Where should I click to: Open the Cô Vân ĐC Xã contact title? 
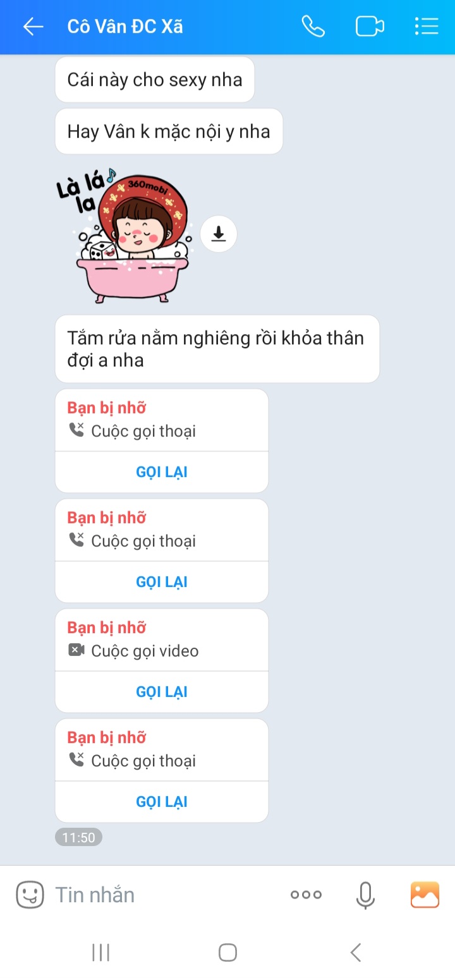tap(125, 27)
